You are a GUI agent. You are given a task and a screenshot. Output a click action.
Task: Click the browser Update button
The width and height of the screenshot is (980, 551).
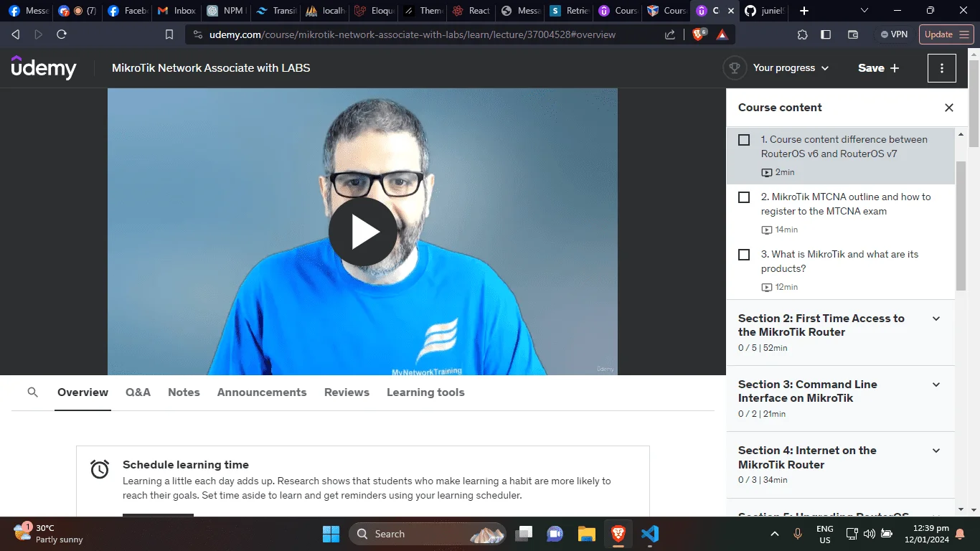pos(939,34)
